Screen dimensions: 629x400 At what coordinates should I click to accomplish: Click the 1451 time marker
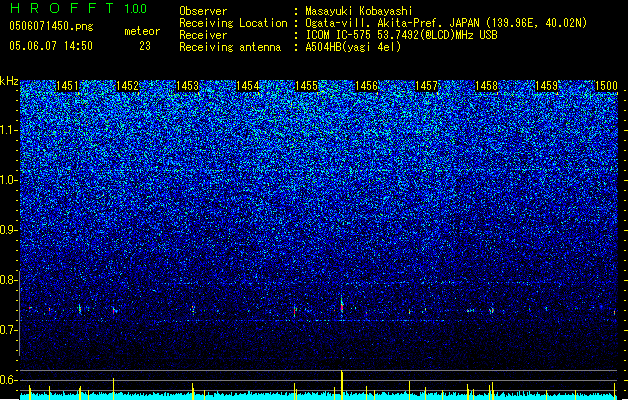[67, 86]
